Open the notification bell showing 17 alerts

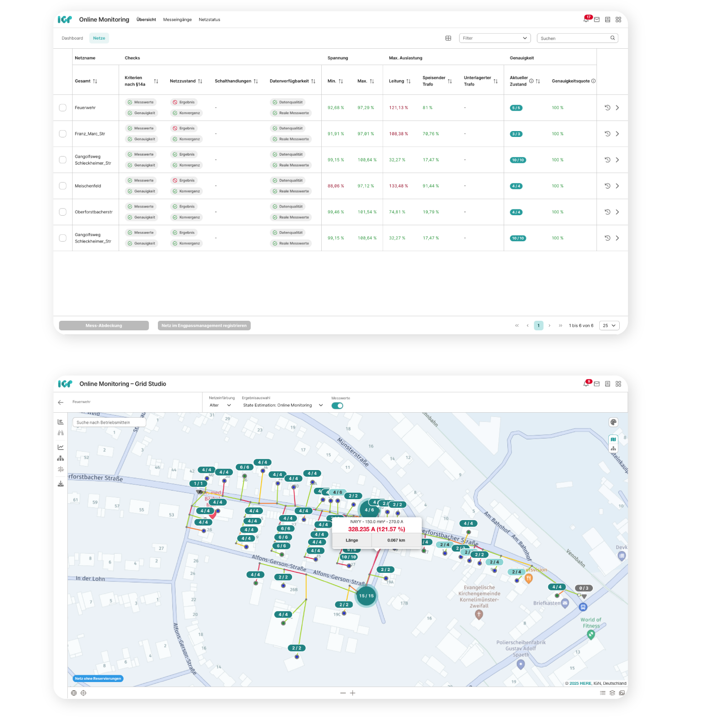click(x=586, y=20)
